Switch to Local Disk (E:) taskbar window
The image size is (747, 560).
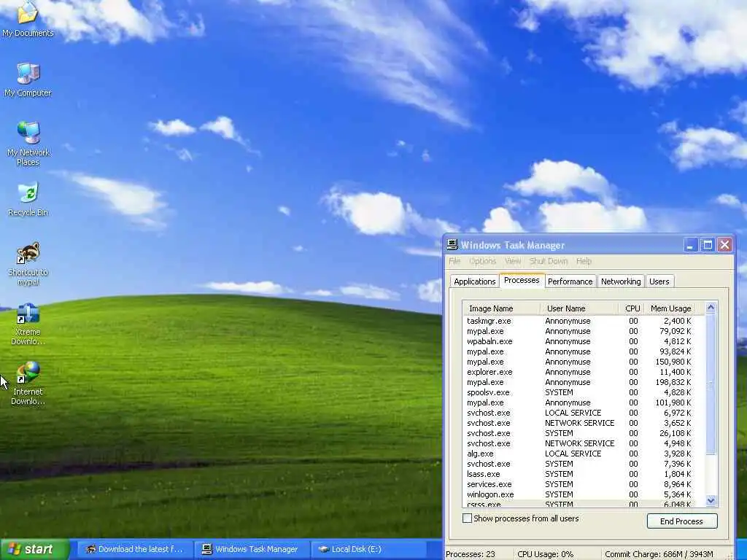369,549
